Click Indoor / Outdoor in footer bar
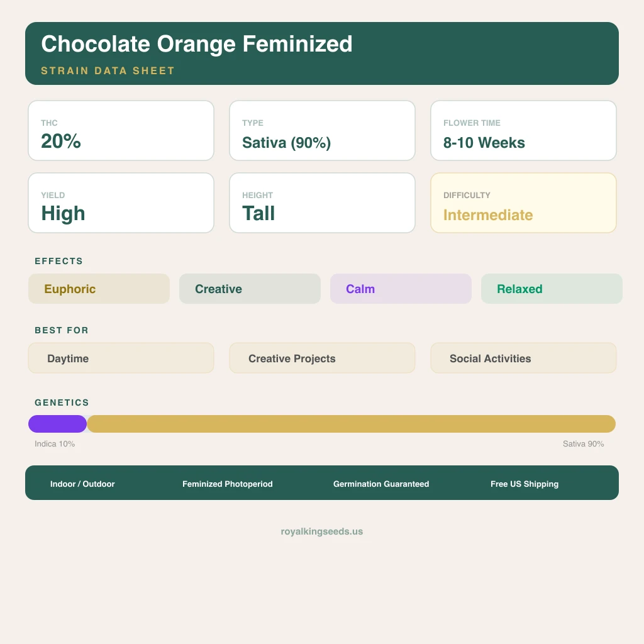 [x=82, y=484]
